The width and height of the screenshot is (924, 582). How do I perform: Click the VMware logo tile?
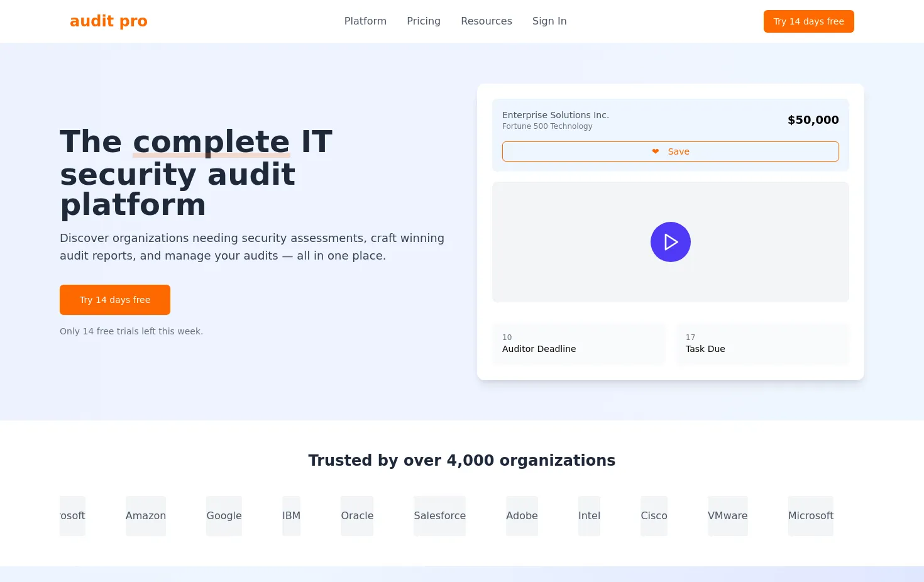(x=728, y=516)
